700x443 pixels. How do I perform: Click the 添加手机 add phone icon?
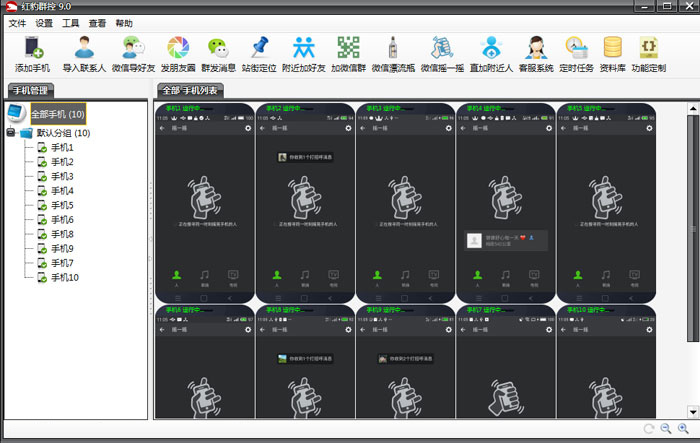[33, 47]
